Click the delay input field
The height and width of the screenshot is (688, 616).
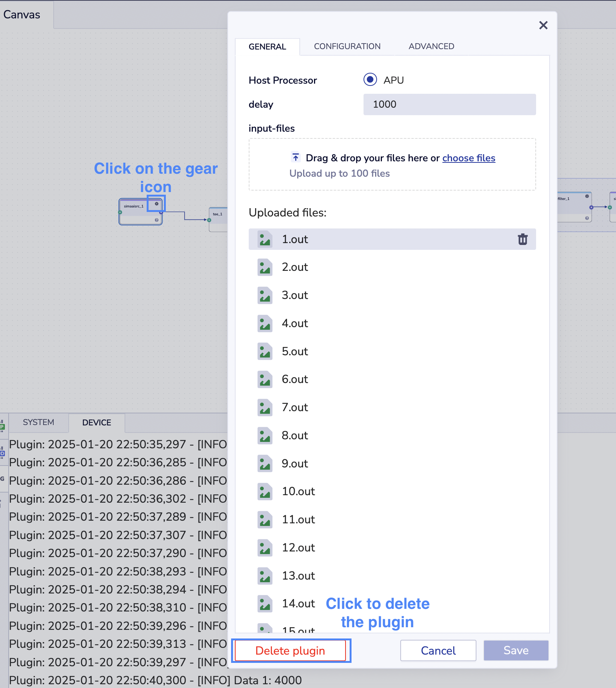(449, 104)
